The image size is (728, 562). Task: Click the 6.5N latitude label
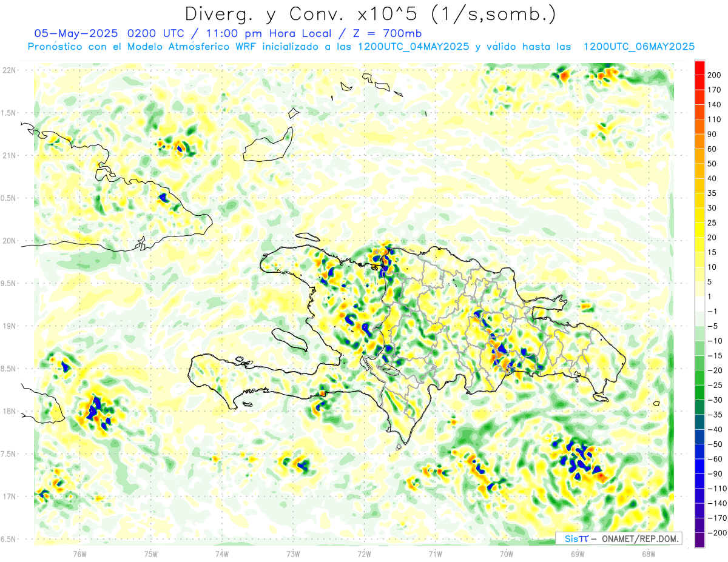[x=8, y=539]
